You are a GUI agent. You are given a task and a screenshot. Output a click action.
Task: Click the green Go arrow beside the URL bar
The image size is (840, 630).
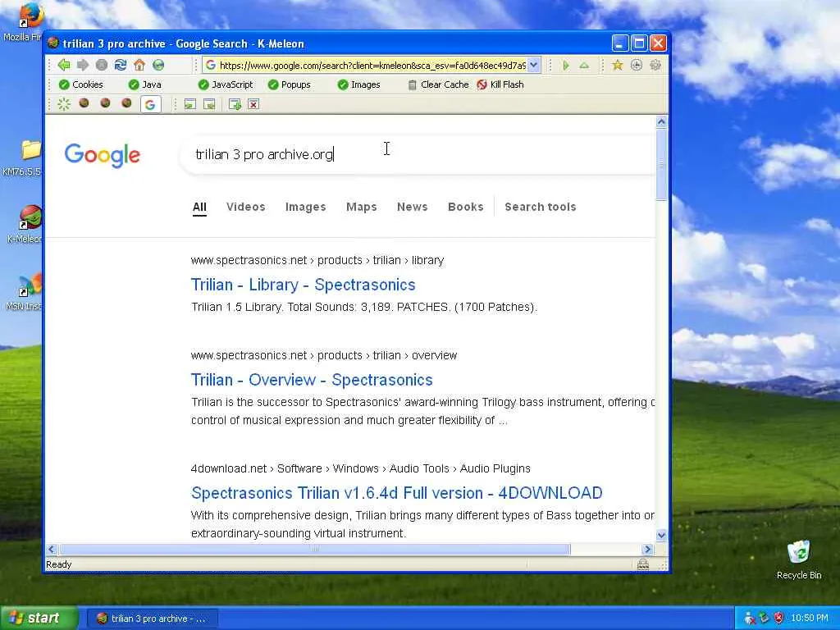coord(566,66)
